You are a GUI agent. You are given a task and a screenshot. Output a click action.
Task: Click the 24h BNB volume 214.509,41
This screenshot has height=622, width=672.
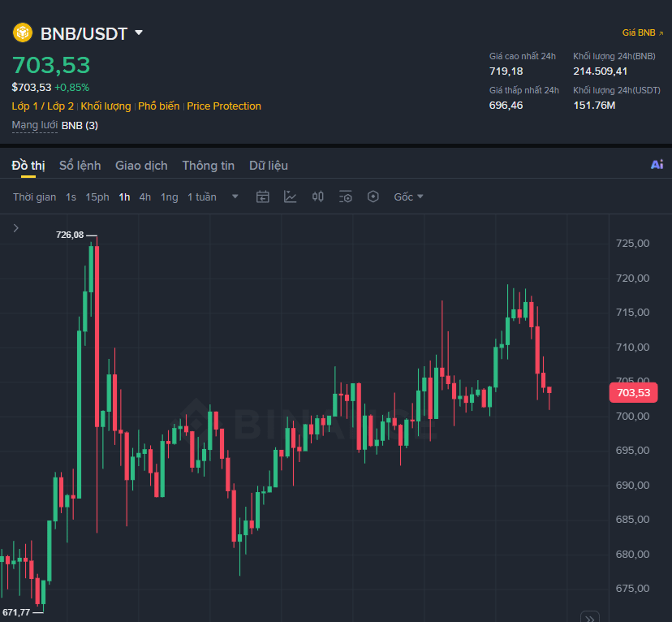(601, 71)
